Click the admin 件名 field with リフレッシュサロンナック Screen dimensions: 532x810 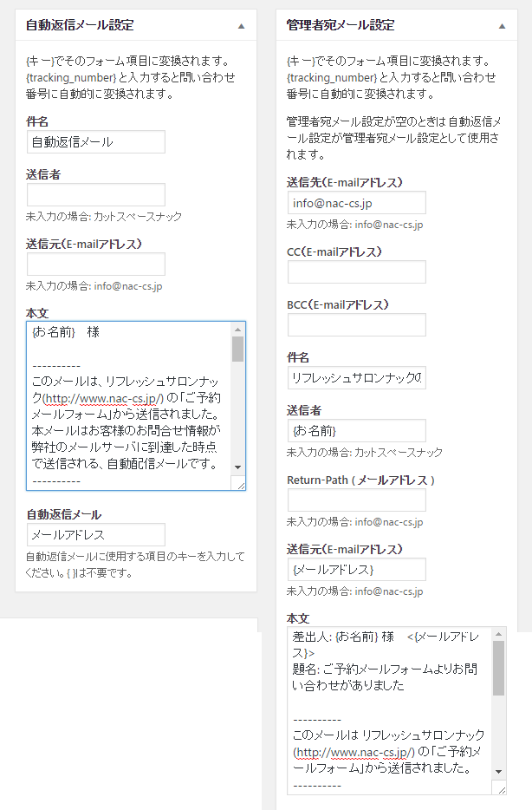coord(356,377)
